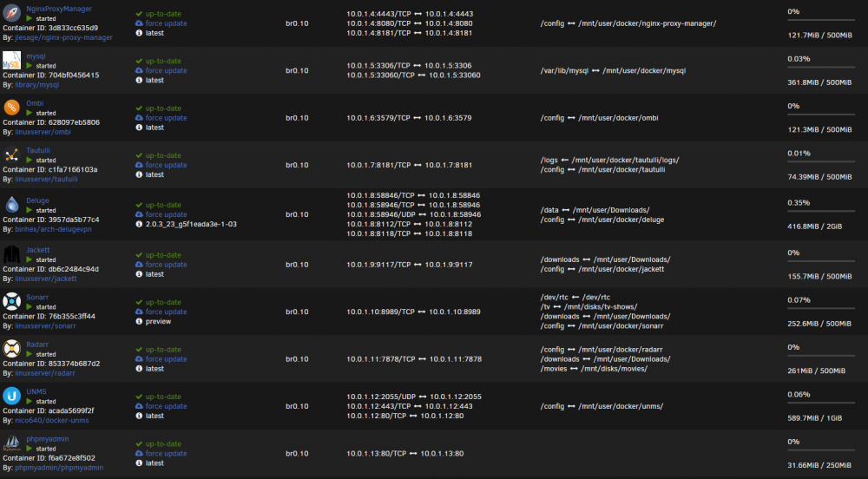Image resolution: width=868 pixels, height=479 pixels.
Task: Click the green started play icon for UNMS
Action: [x=30, y=402]
